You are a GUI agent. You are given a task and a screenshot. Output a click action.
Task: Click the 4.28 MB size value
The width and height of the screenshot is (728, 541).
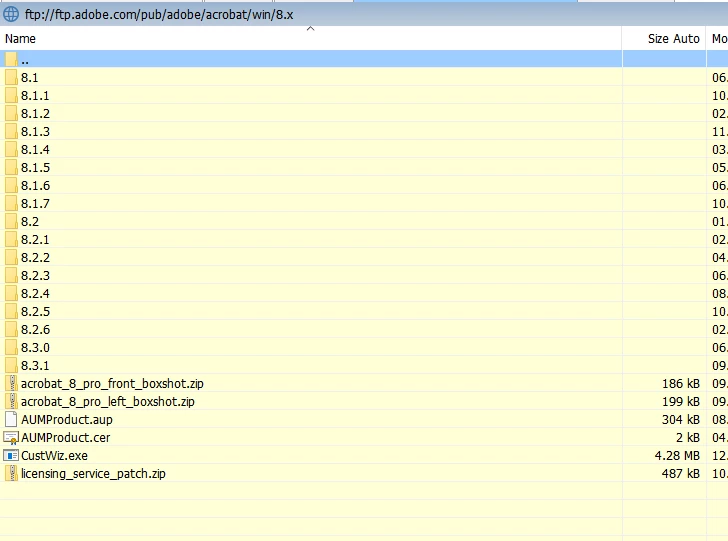(677, 456)
